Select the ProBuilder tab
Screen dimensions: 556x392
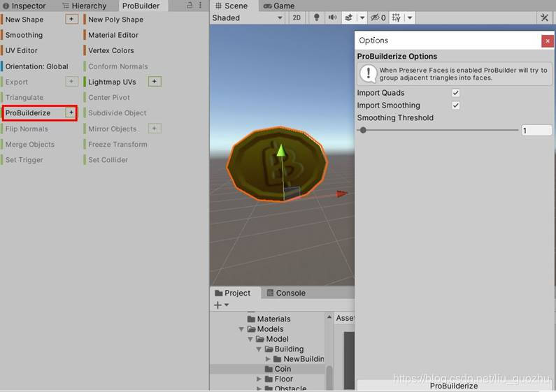click(141, 6)
